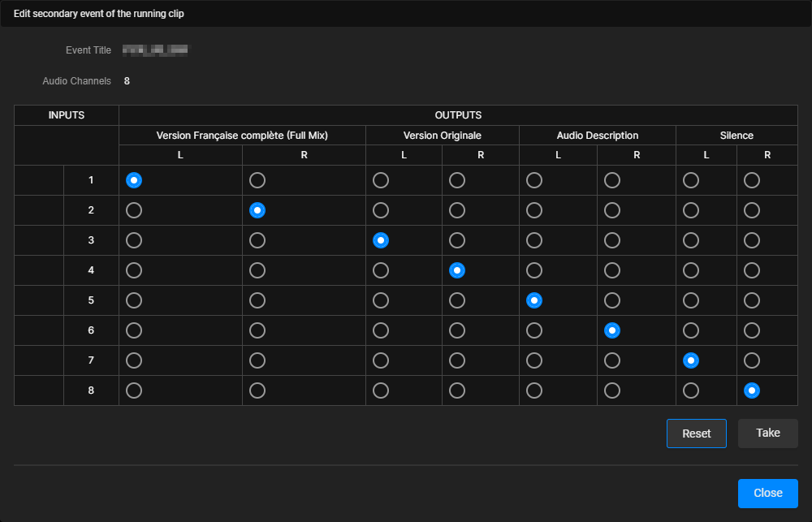Route input 1 to Version Originale L

pos(381,180)
